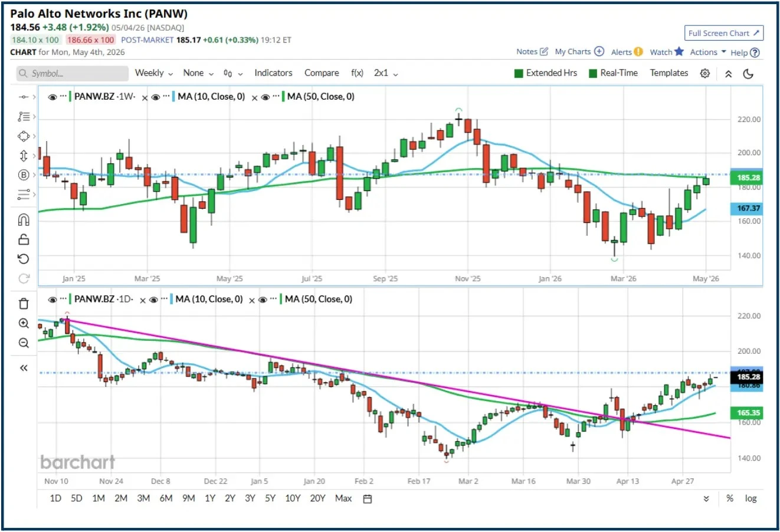Screen dimensions: 780x532
Task: Toggle percent scale on the price axis
Action: [730, 499]
